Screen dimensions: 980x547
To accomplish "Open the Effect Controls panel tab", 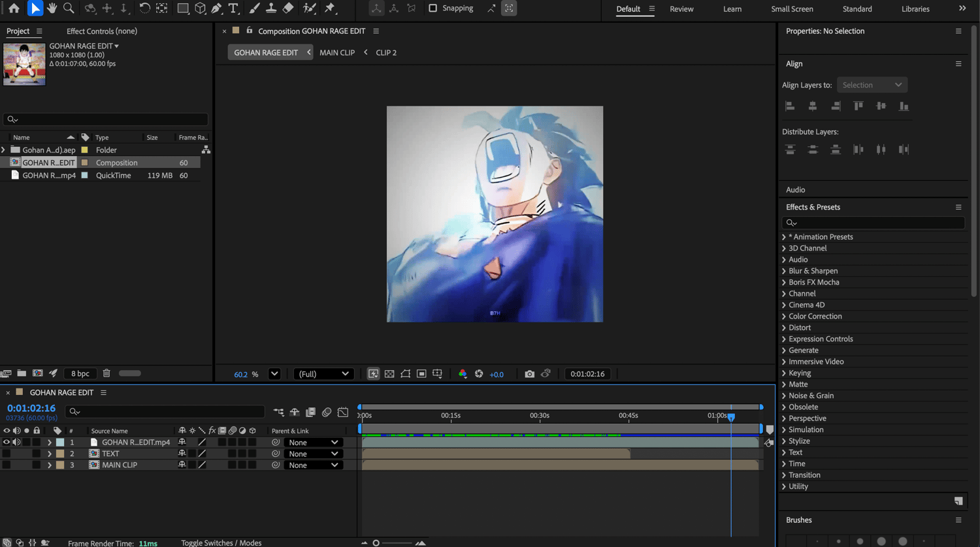I will click(x=101, y=31).
